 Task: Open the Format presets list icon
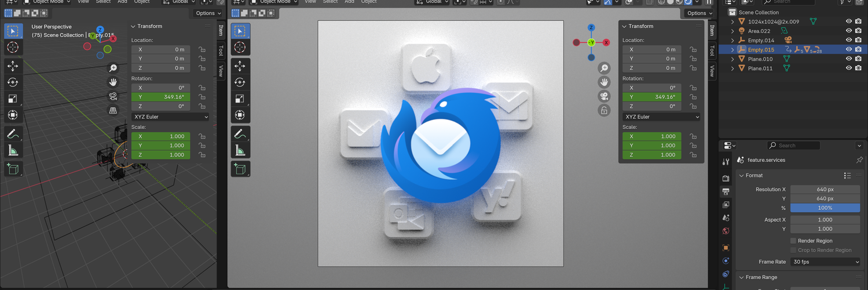847,175
